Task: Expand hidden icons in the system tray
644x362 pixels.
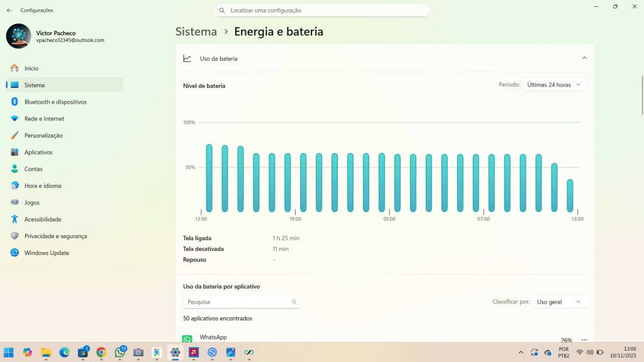Action: click(521, 352)
